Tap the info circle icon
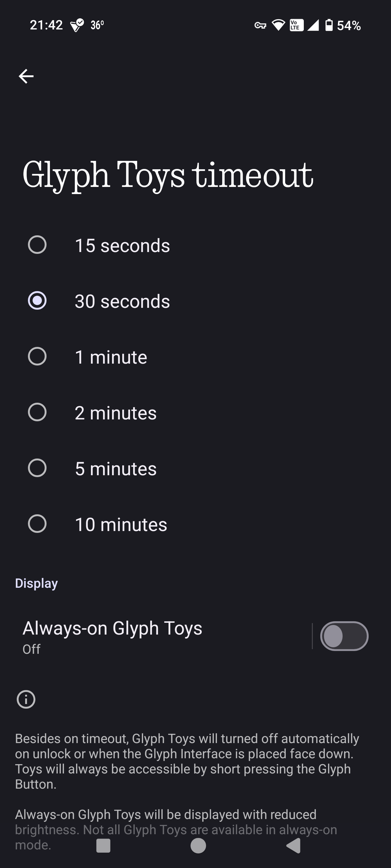This screenshot has width=391, height=868. pyautogui.click(x=26, y=699)
